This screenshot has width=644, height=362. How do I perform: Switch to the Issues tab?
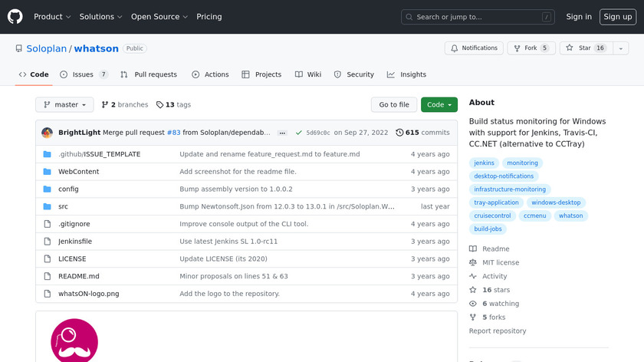click(83, 74)
